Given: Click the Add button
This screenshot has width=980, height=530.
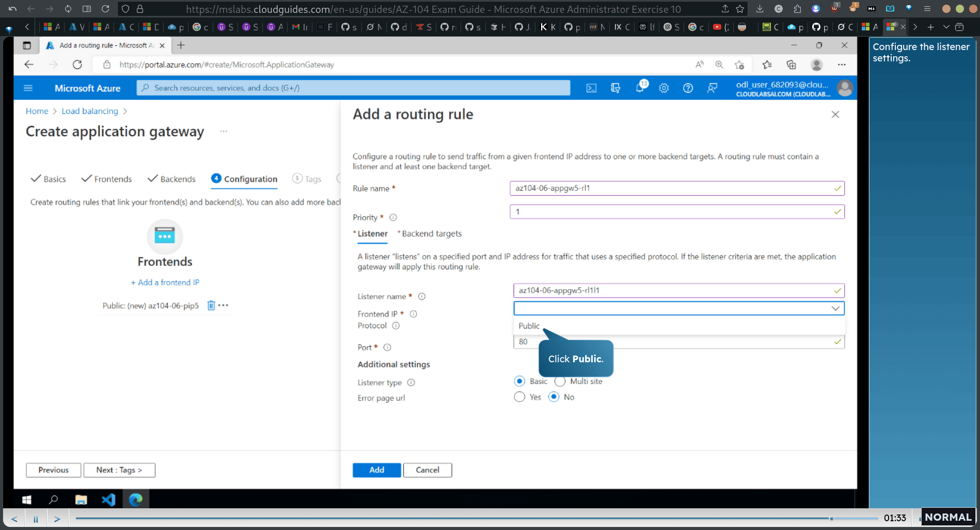Looking at the screenshot, I should click(x=377, y=470).
